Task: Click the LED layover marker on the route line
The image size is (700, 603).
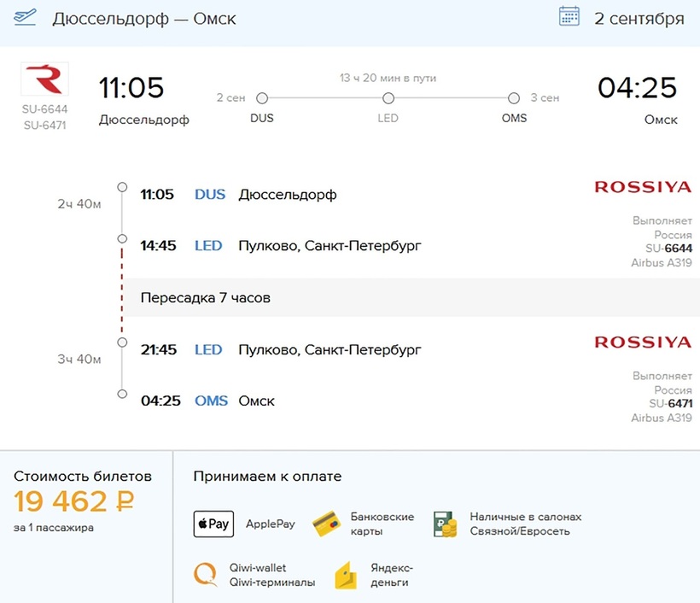Action: (x=388, y=98)
